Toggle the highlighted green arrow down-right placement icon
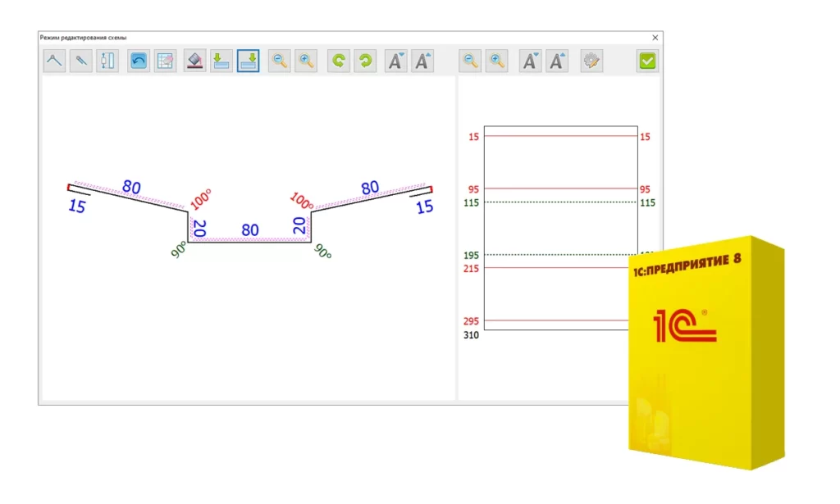Viewport: 840px width, 504px height. pos(248,61)
